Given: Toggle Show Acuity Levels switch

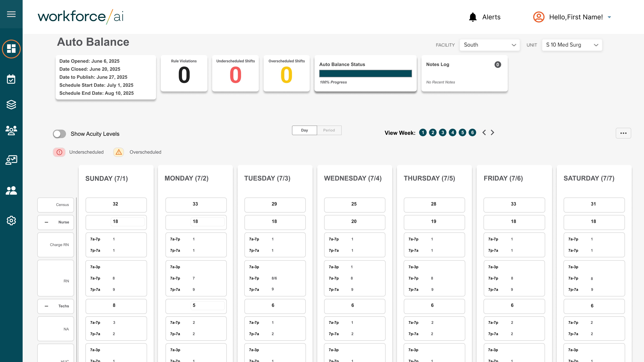Looking at the screenshot, I should click(x=60, y=134).
